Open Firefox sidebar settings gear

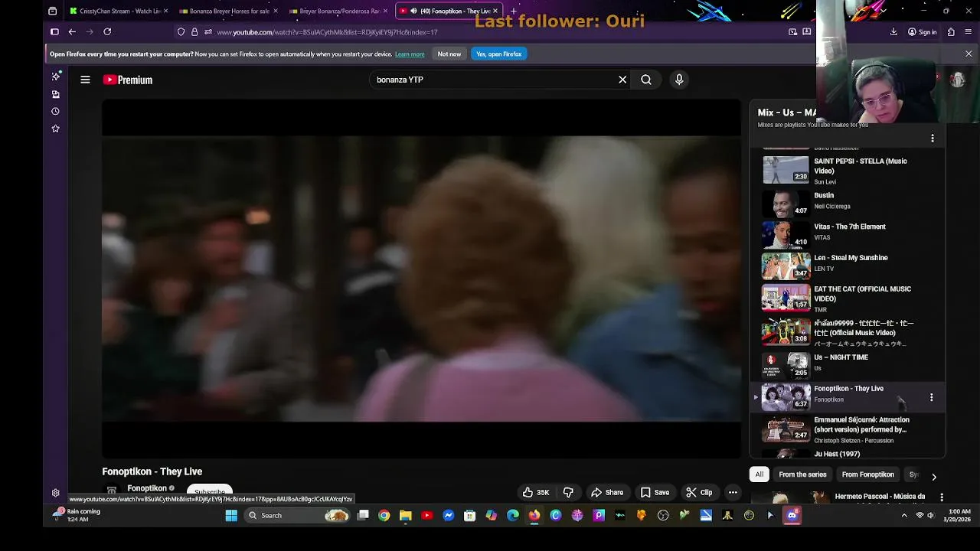point(56,494)
